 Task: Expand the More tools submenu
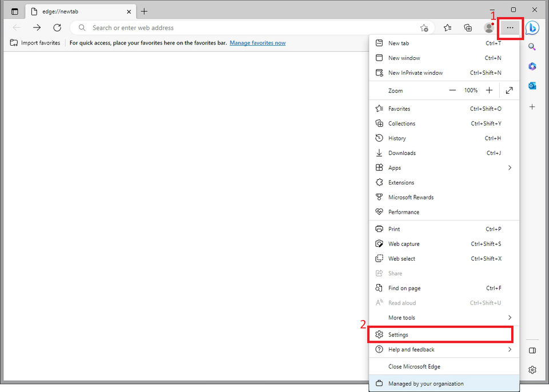[509, 318]
